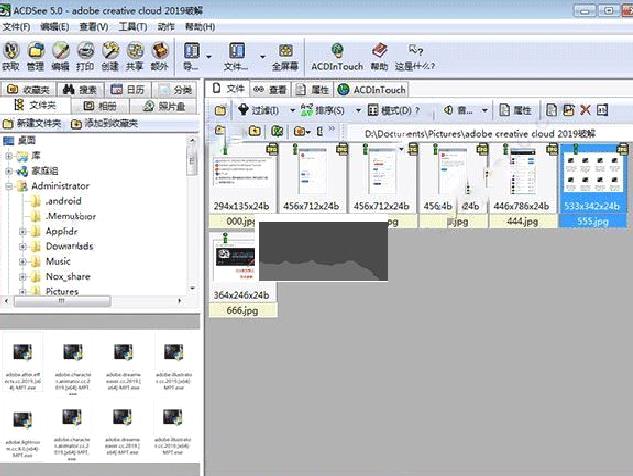Switch to the ACDInTouch tab in file pane

tap(371, 89)
